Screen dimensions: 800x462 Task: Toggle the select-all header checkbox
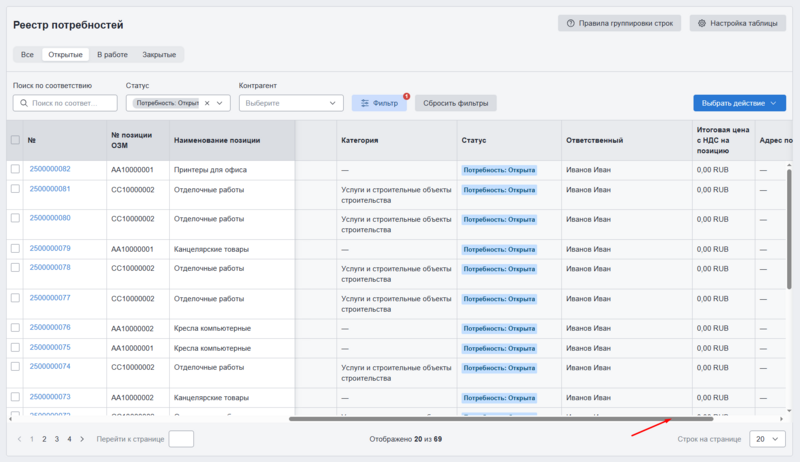(x=15, y=140)
